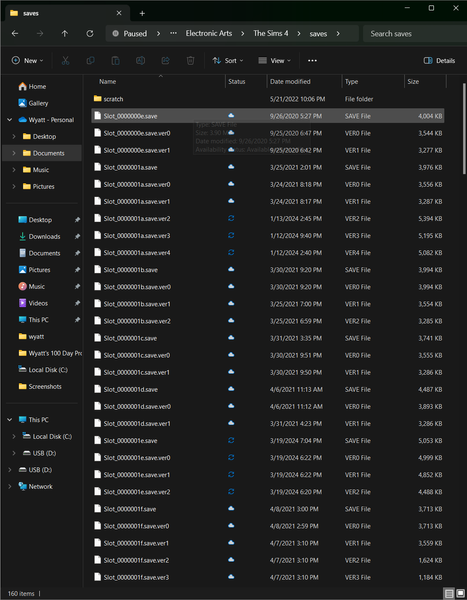Image resolution: width=467 pixels, height=600 pixels.
Task: Click sync status icon for Slot_0000001a.save.ver2
Action: click(231, 218)
